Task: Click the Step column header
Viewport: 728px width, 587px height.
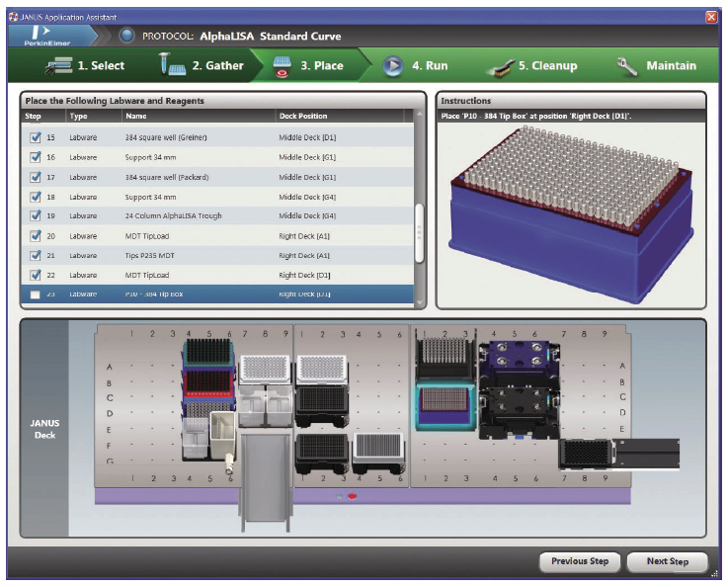Action: (x=33, y=116)
